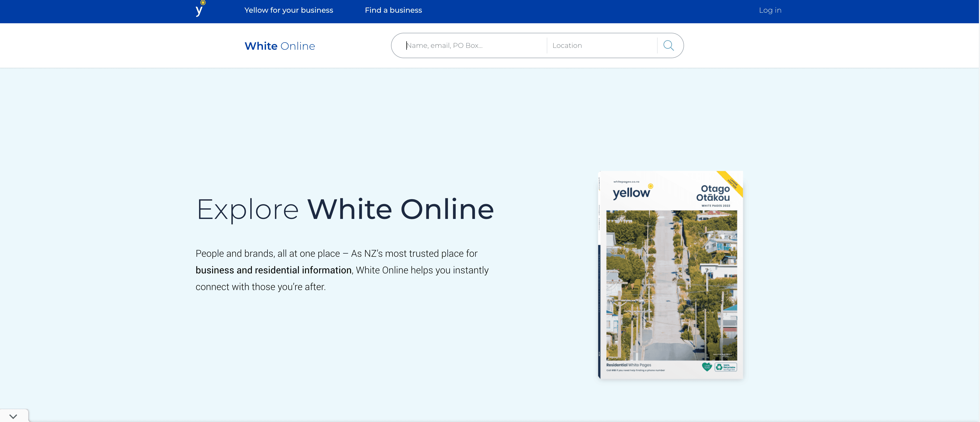
Task: Open 'Yellow for your business' menu item
Action: point(288,10)
